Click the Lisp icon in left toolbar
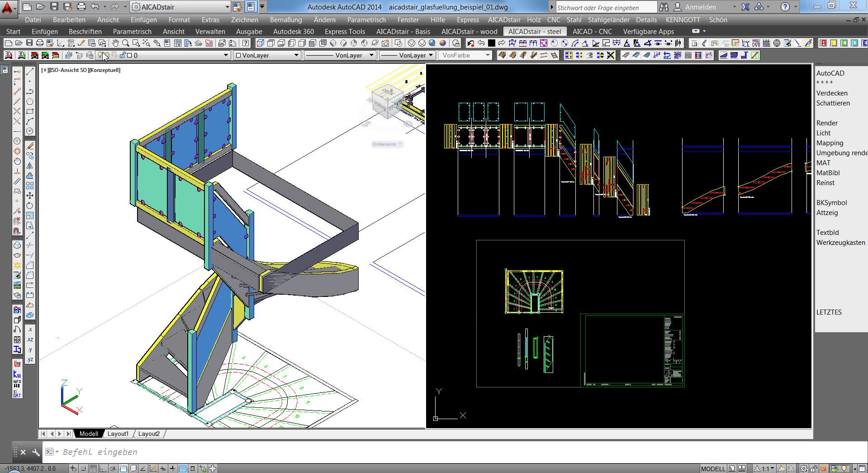 coord(17,363)
